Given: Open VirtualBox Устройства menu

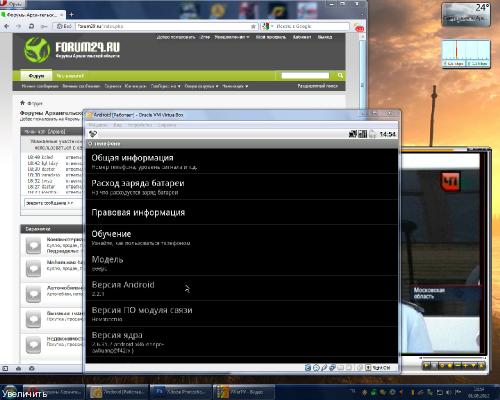Looking at the screenshot, I should coord(140,125).
